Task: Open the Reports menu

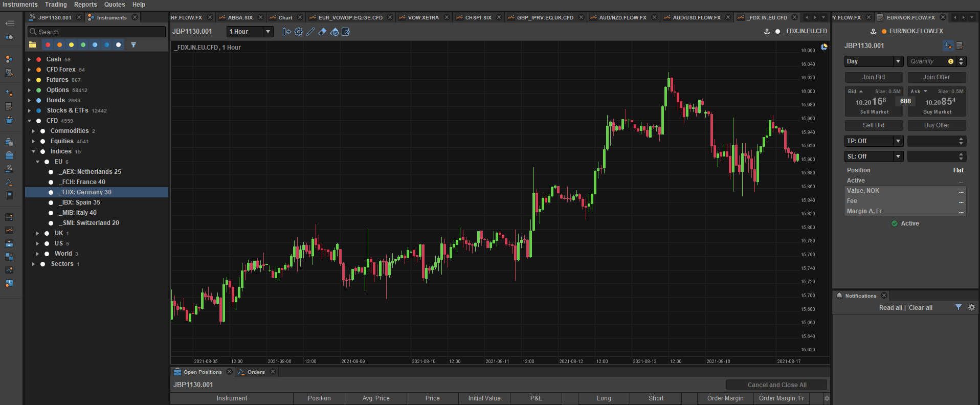Action: tap(85, 5)
